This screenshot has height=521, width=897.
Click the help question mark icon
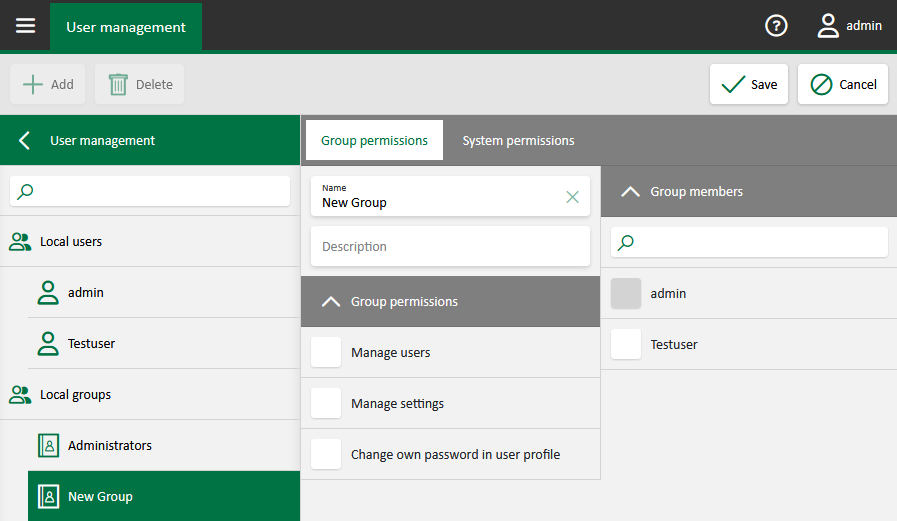(x=776, y=26)
